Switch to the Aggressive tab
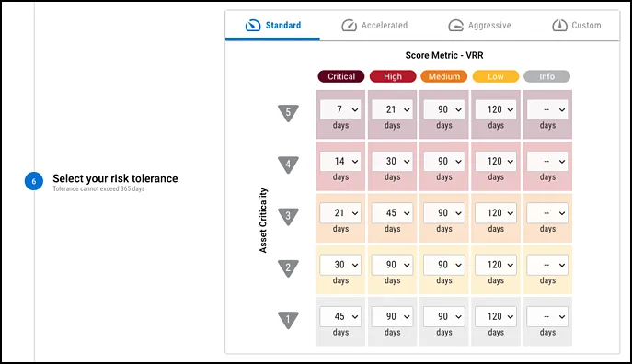632x364 pixels. click(x=479, y=26)
